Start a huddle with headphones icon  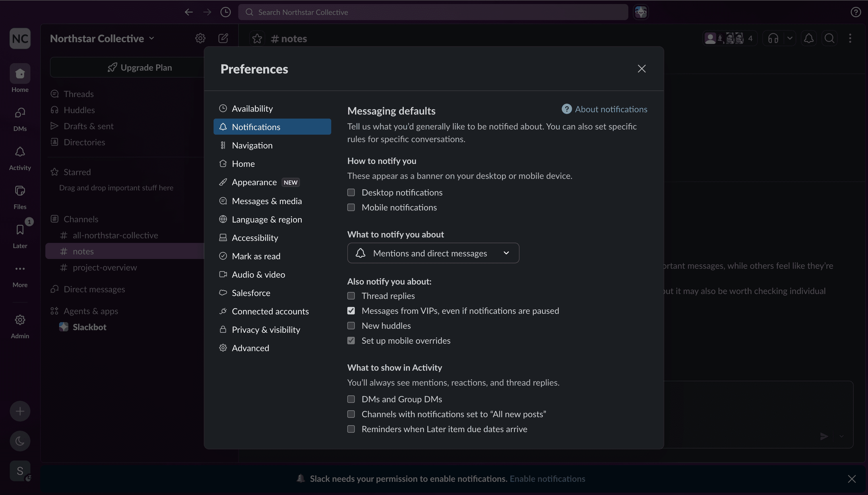tap(773, 38)
